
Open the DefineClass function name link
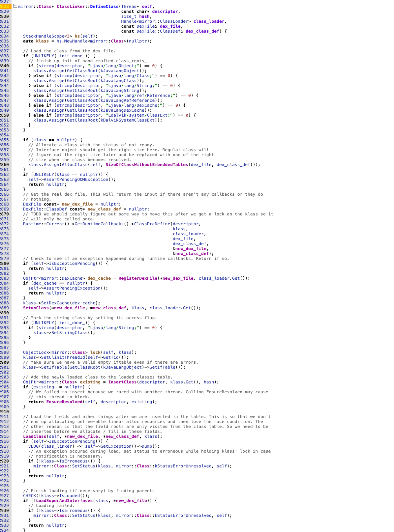(x=104, y=6)
